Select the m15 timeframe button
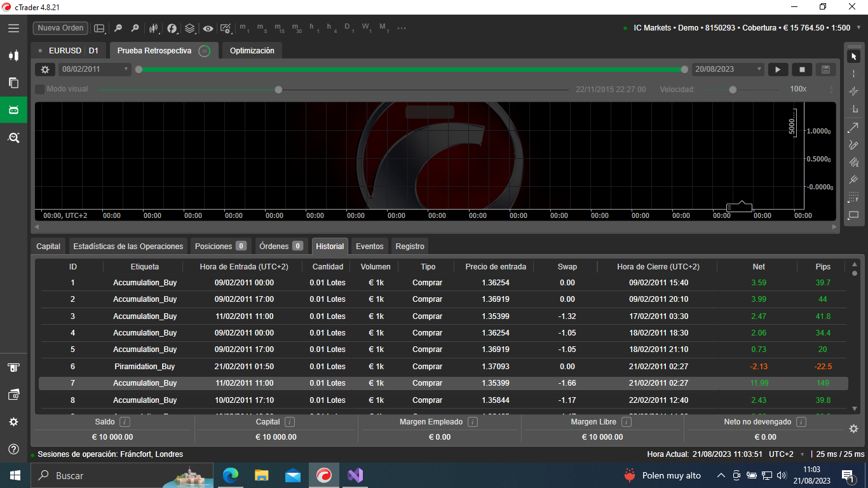This screenshot has width=868, height=488. [280, 28]
